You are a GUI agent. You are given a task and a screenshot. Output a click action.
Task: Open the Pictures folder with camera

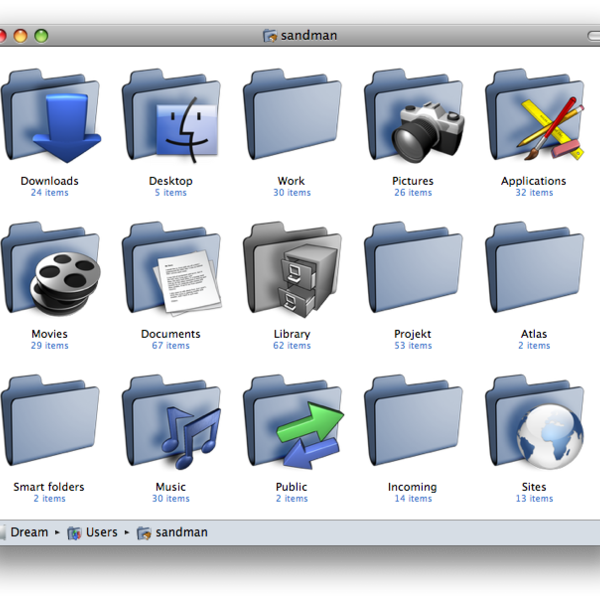412,122
